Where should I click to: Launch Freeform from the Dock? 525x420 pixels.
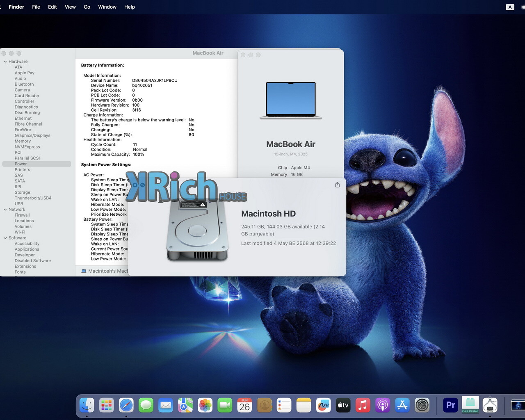click(323, 405)
